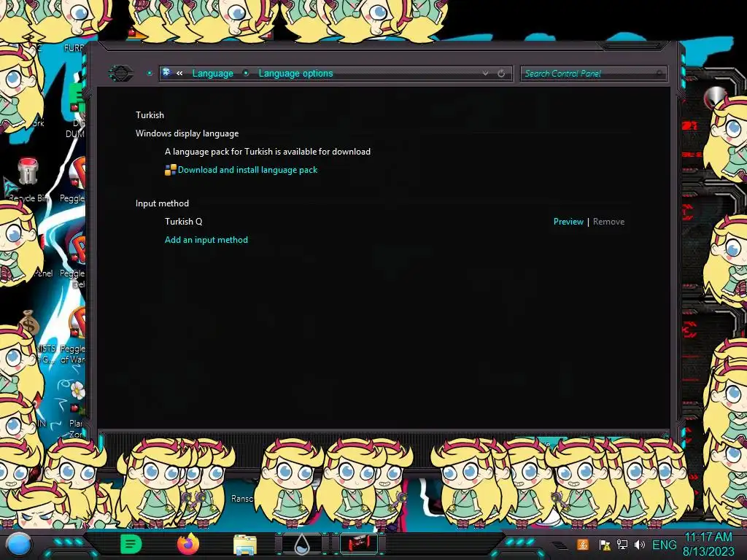Click the Language options breadcrumb
Screen dimensions: 747x560
tap(295, 74)
